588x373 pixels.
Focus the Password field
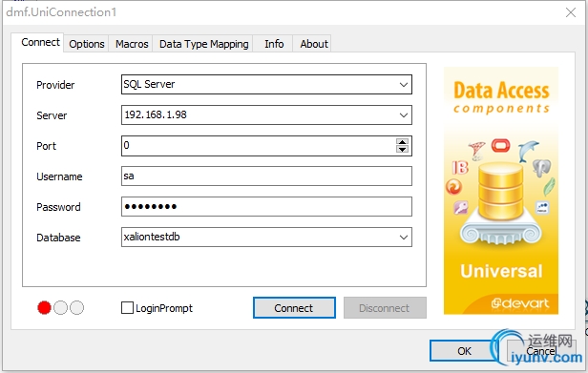(266, 207)
